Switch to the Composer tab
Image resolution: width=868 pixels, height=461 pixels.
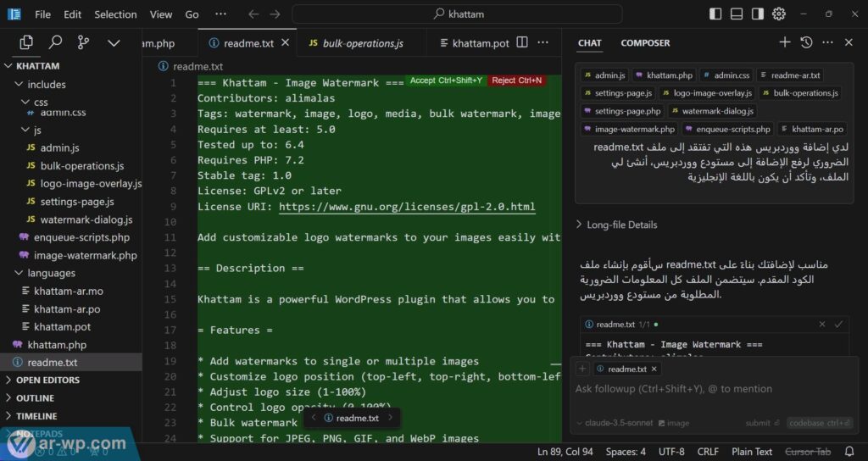(645, 43)
